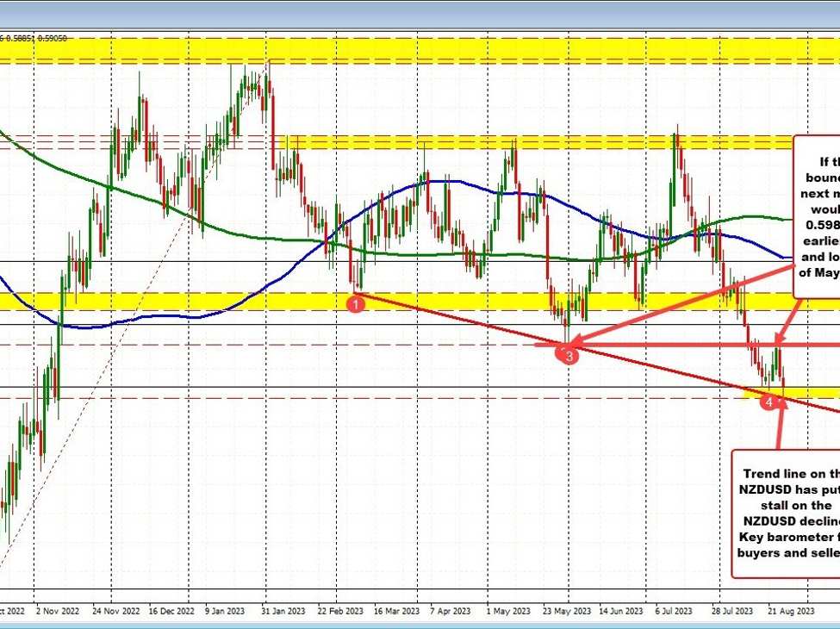Click the red circled marker 1 on the chart
This screenshot has width=840, height=629.
(x=357, y=303)
